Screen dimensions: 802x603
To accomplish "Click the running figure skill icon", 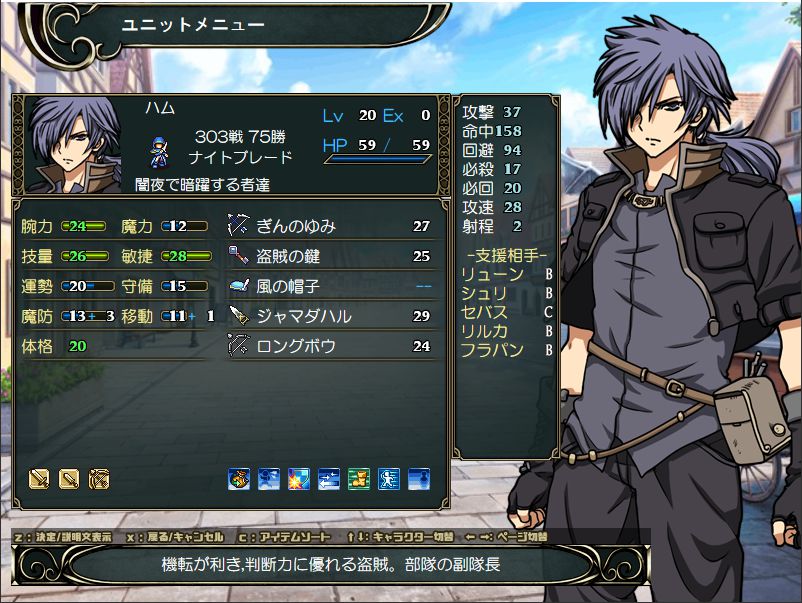I will 389,479.
